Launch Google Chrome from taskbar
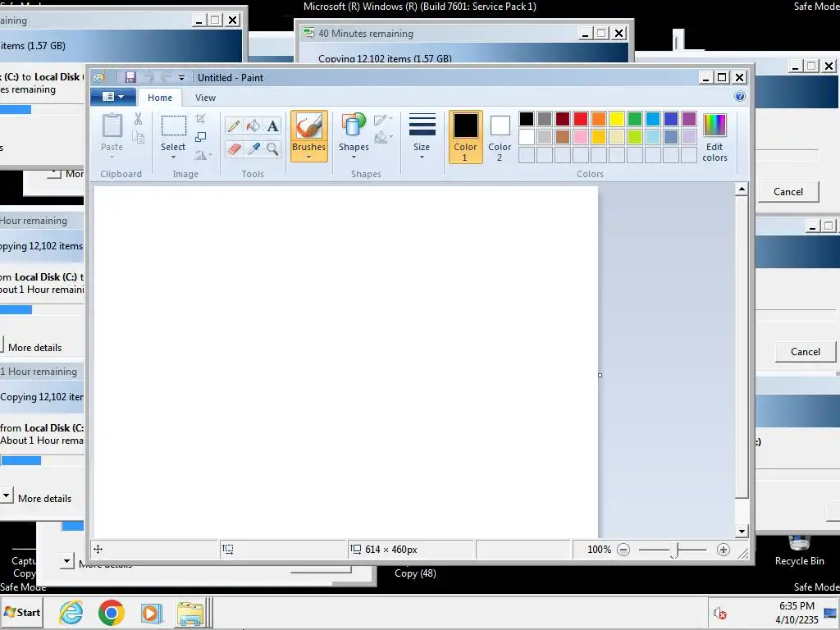Image resolution: width=840 pixels, height=630 pixels. click(x=112, y=612)
